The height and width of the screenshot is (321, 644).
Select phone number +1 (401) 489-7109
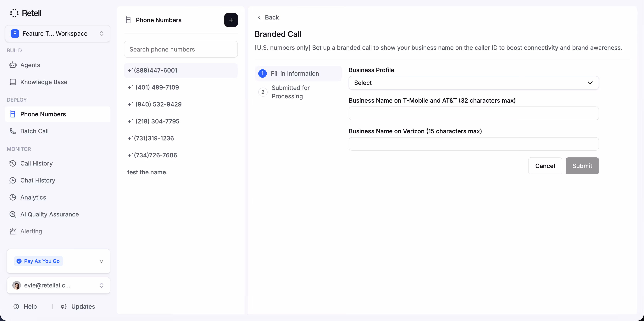point(153,87)
